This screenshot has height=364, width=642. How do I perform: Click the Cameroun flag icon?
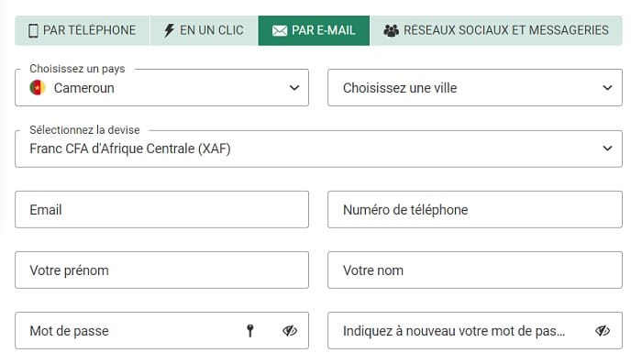point(38,88)
